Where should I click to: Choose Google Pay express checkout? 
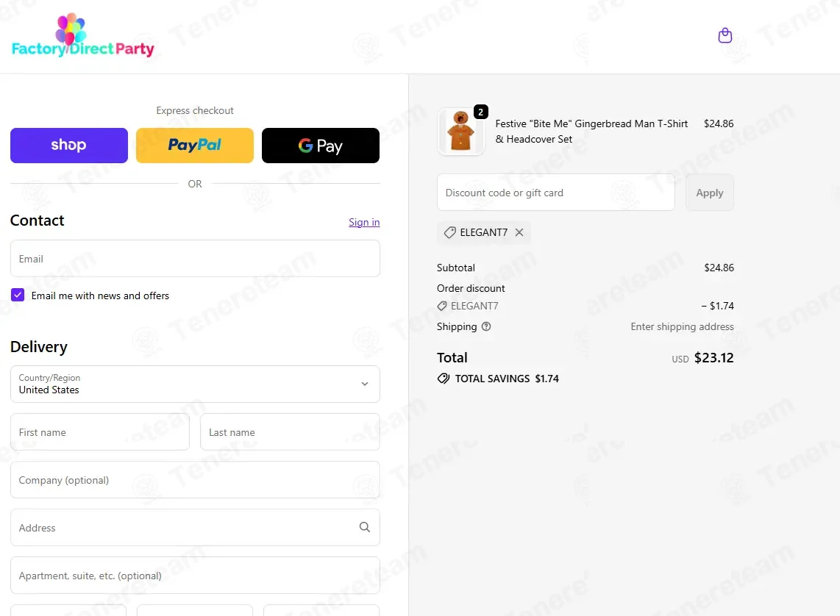[321, 145]
